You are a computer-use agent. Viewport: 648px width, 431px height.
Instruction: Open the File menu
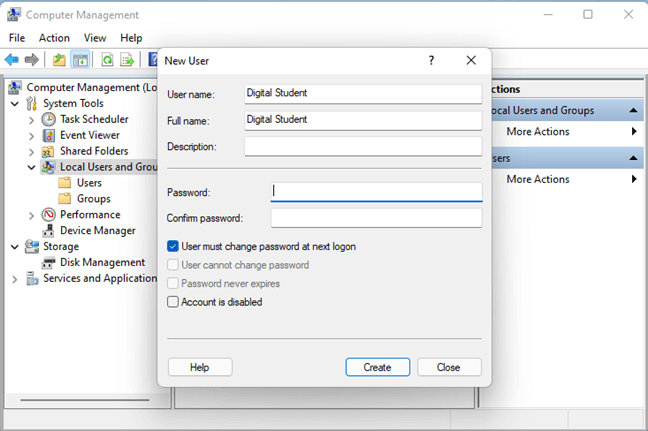pos(17,38)
